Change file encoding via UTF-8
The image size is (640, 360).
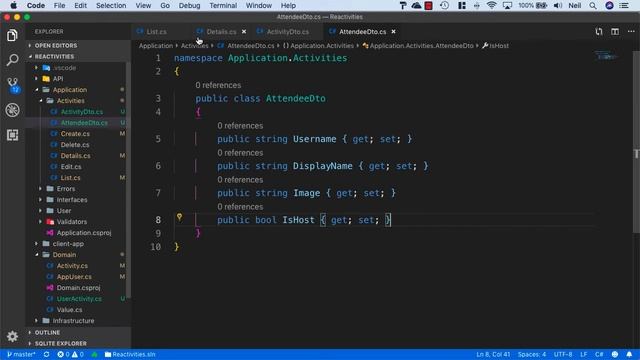563,354
